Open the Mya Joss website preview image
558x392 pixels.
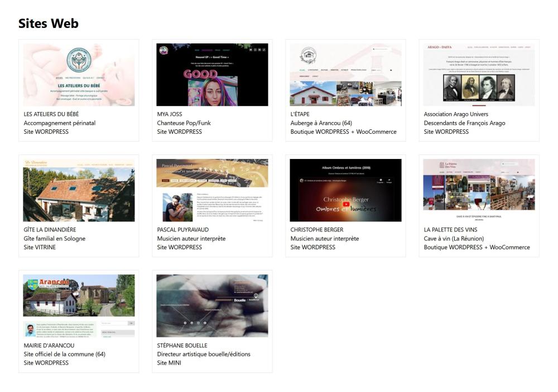212,75
